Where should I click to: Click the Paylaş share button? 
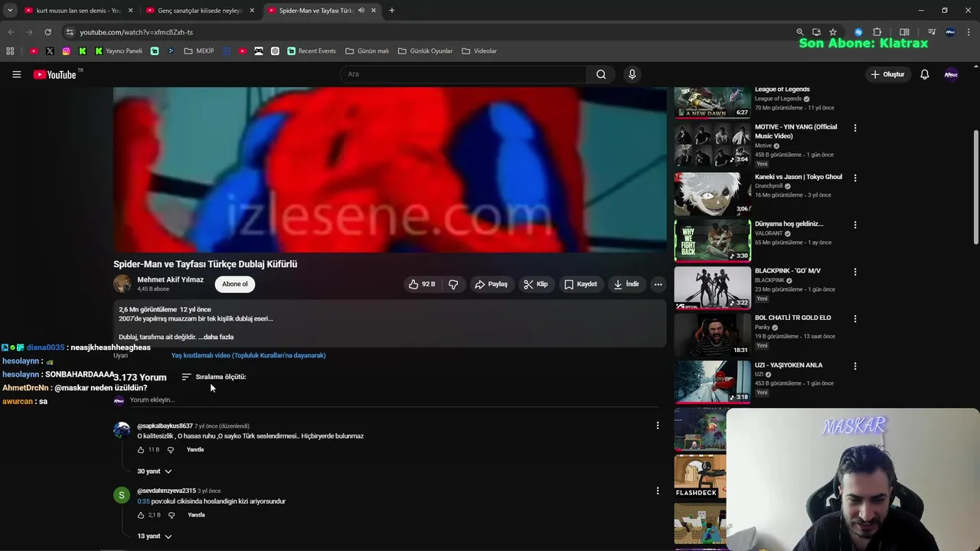click(x=491, y=284)
